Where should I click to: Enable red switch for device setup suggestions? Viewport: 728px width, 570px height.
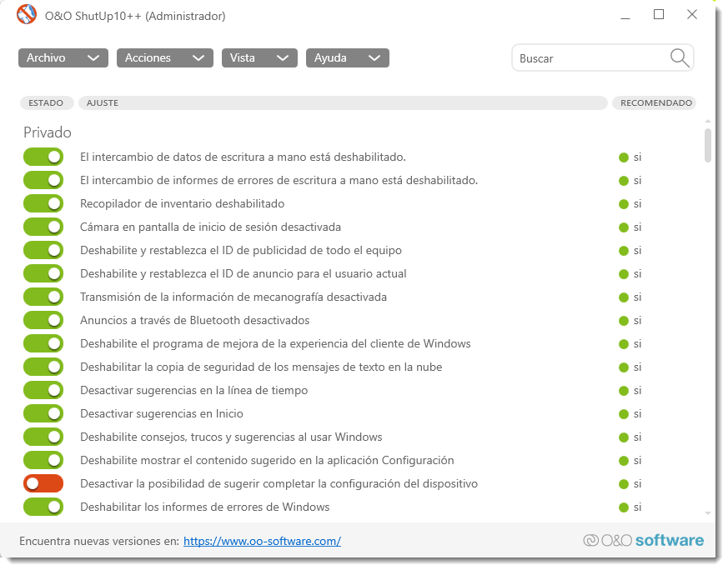tap(43, 483)
